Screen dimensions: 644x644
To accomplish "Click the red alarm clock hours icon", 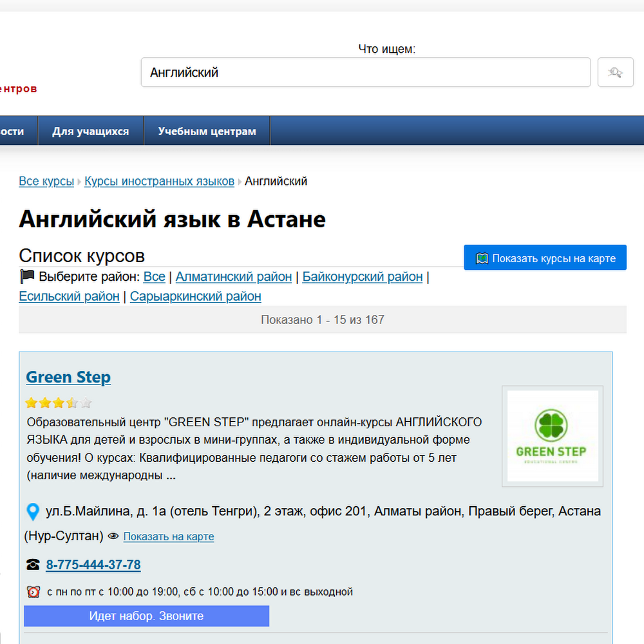I will point(33,591).
